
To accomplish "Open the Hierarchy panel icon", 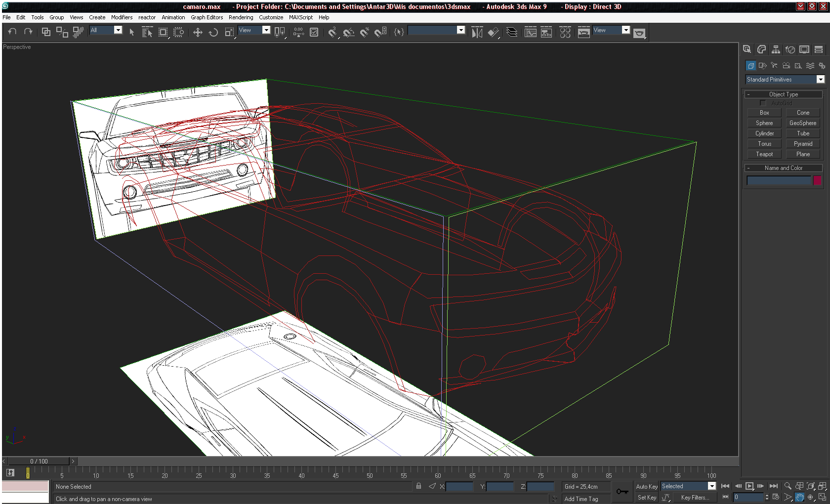I will point(776,49).
